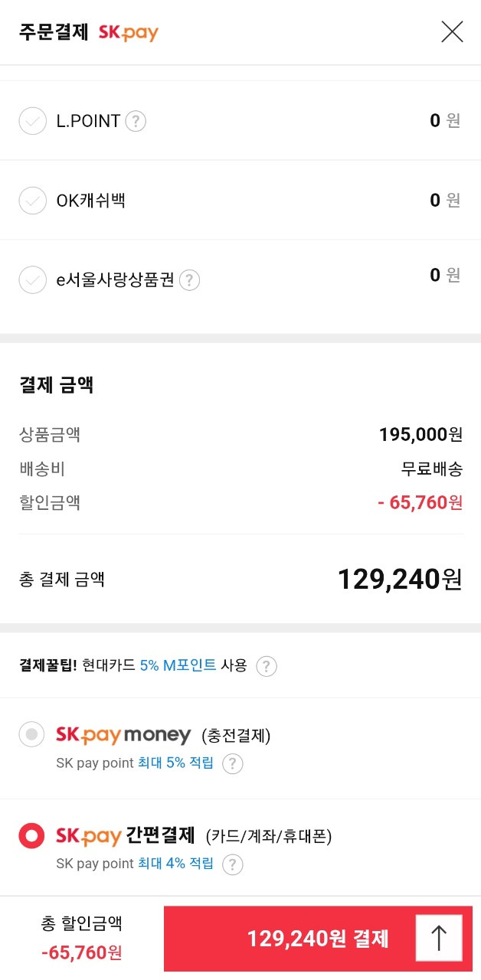
Task: Tap the 최대 4% 적립 link
Action: pyautogui.click(x=175, y=864)
